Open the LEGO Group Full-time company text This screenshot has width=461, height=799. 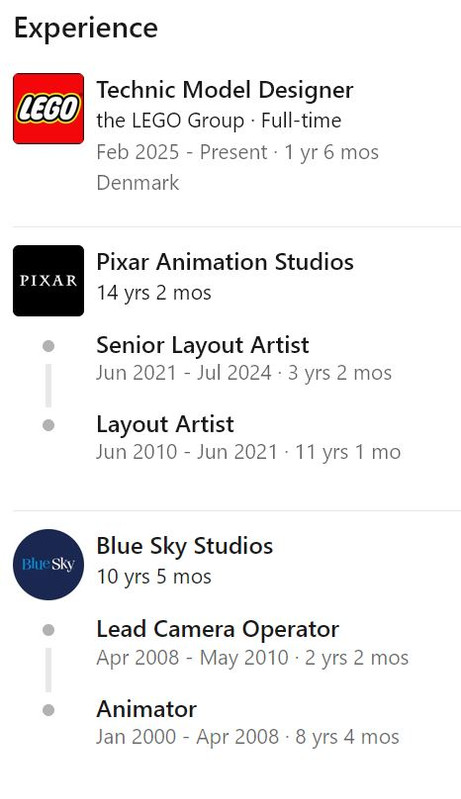219,121
